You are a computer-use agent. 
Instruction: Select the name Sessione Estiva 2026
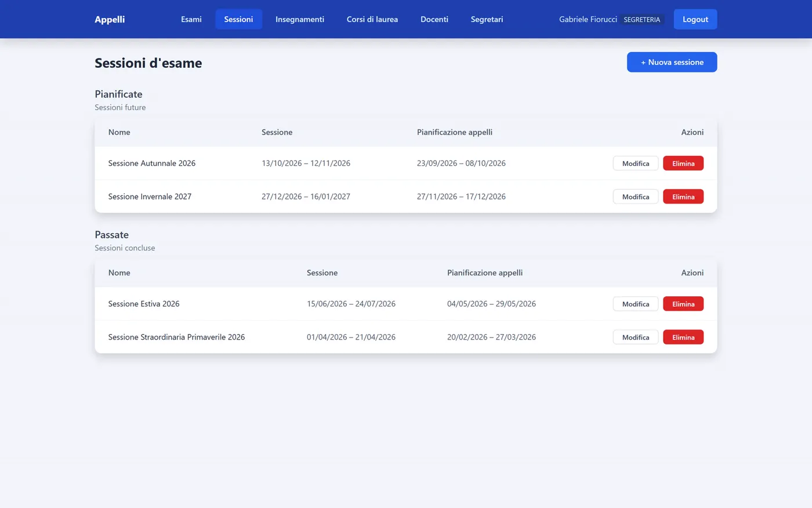click(144, 304)
